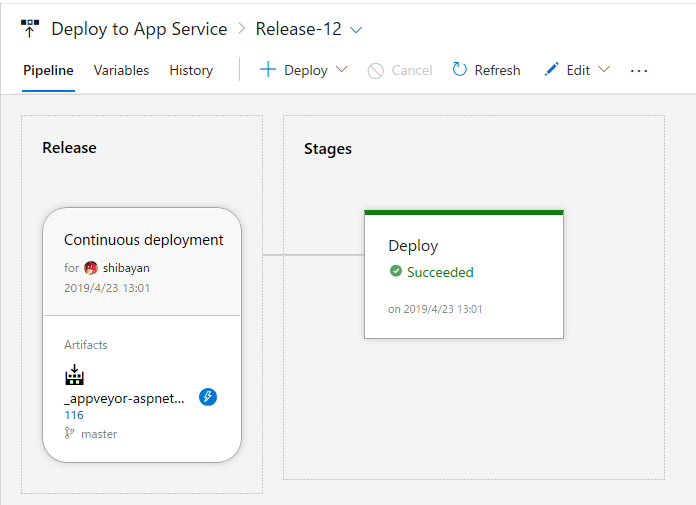Click the build artifact download icon

click(x=74, y=376)
